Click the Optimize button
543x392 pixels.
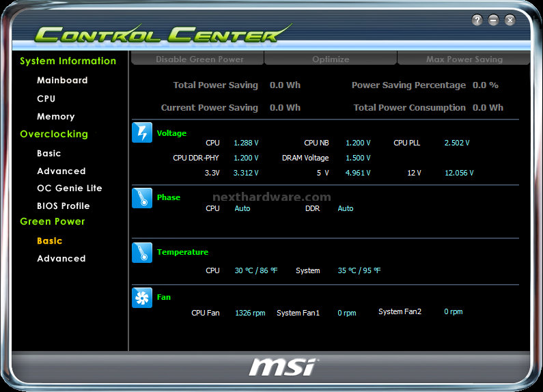331,59
